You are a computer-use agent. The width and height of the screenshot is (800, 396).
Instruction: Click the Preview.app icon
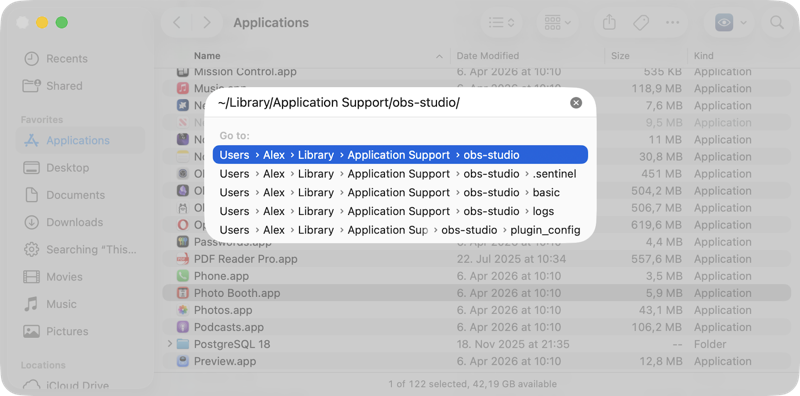coord(183,361)
